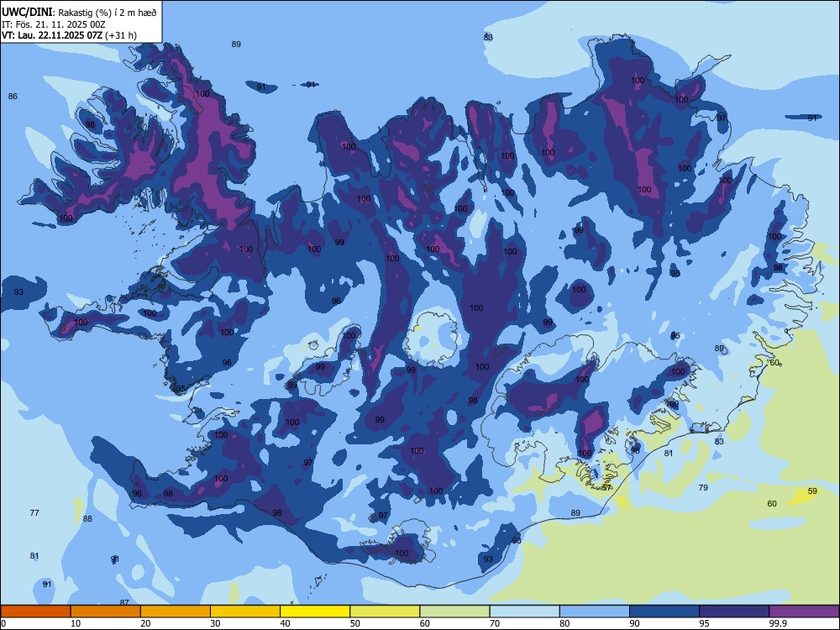Viewport: 840px width, 630px height.
Task: Click the '95' legend scale label
Action: (705, 623)
